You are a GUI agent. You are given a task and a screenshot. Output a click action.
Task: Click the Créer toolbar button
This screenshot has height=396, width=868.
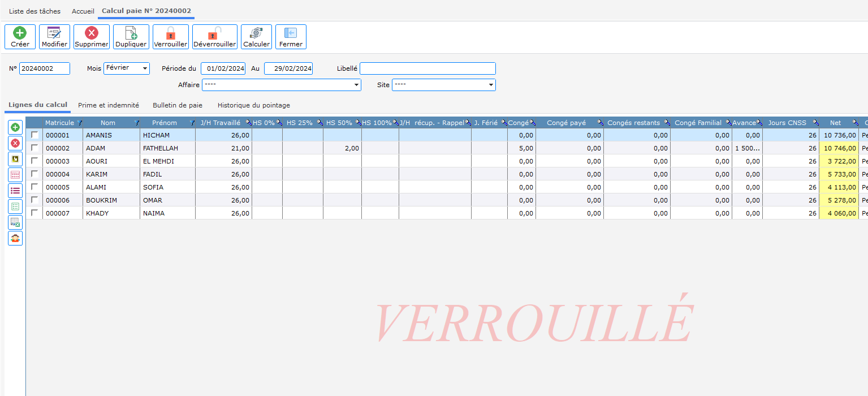(20, 37)
